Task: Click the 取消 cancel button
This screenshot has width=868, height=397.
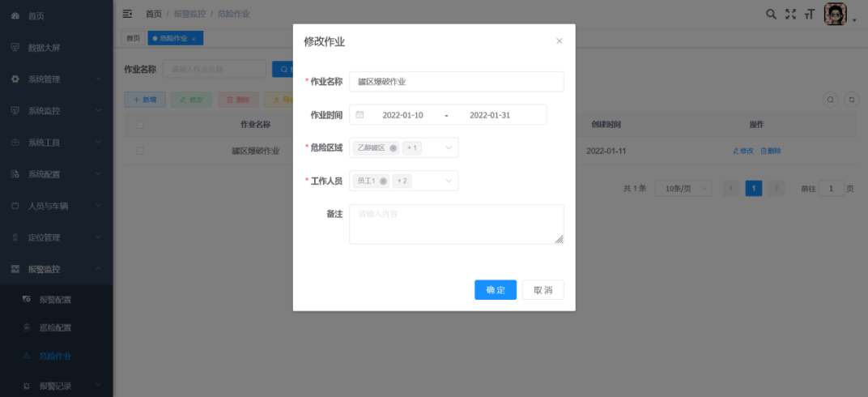Action: point(543,289)
